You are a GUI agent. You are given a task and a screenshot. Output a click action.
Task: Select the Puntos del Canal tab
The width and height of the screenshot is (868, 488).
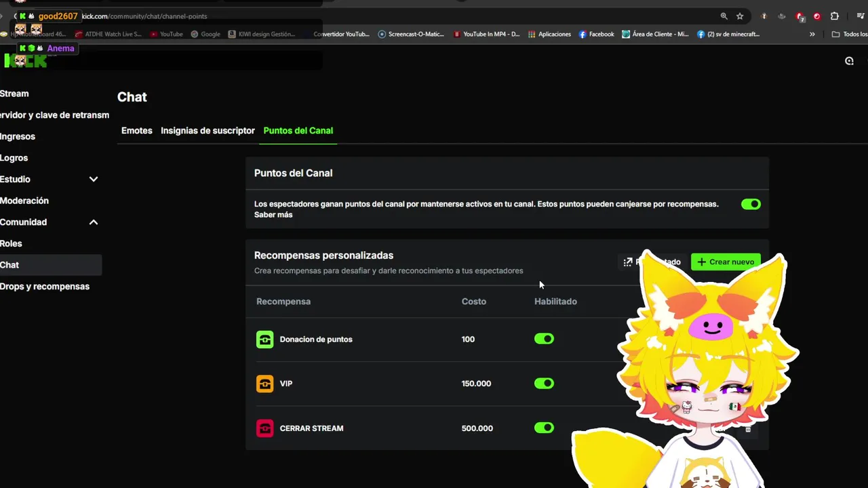pyautogui.click(x=298, y=130)
